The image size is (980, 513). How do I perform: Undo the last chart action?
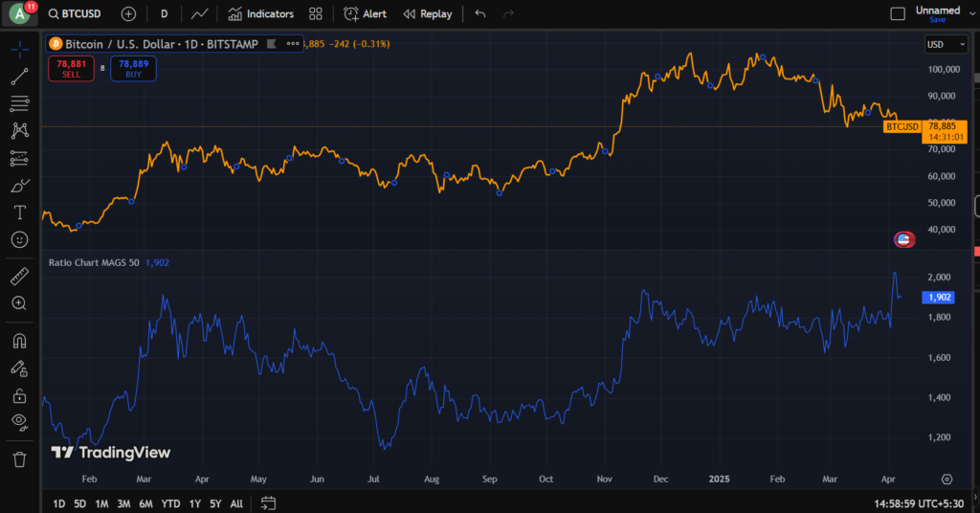(x=480, y=13)
